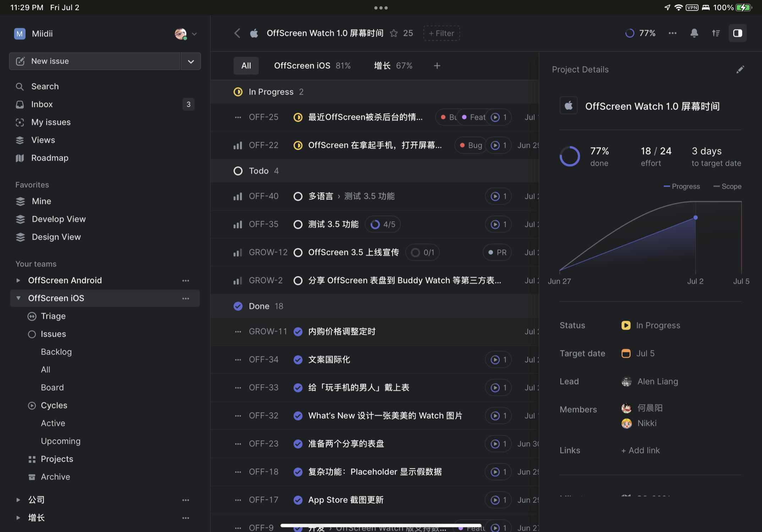This screenshot has height=532, width=762.
Task: Switch to the OffScreen iOS 81% tab
Action: (312, 66)
